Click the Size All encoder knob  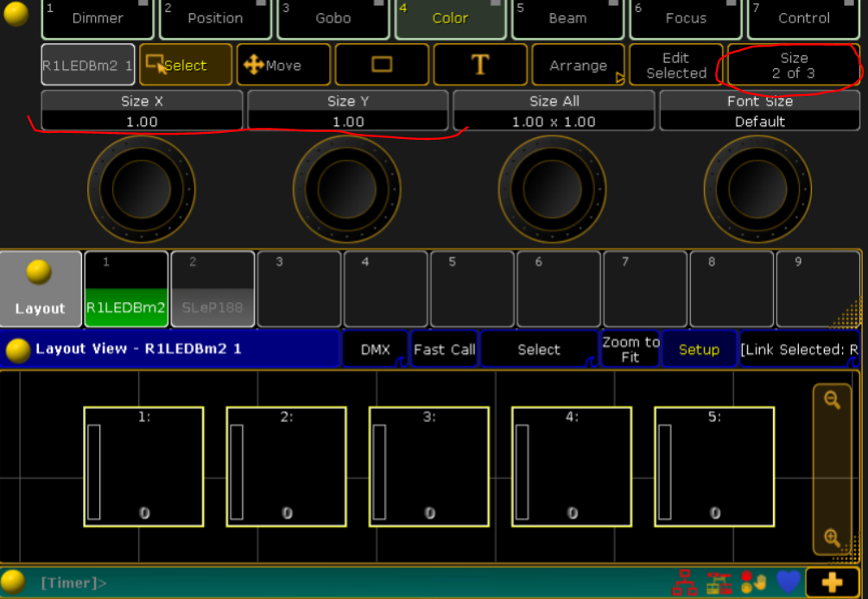tap(553, 189)
